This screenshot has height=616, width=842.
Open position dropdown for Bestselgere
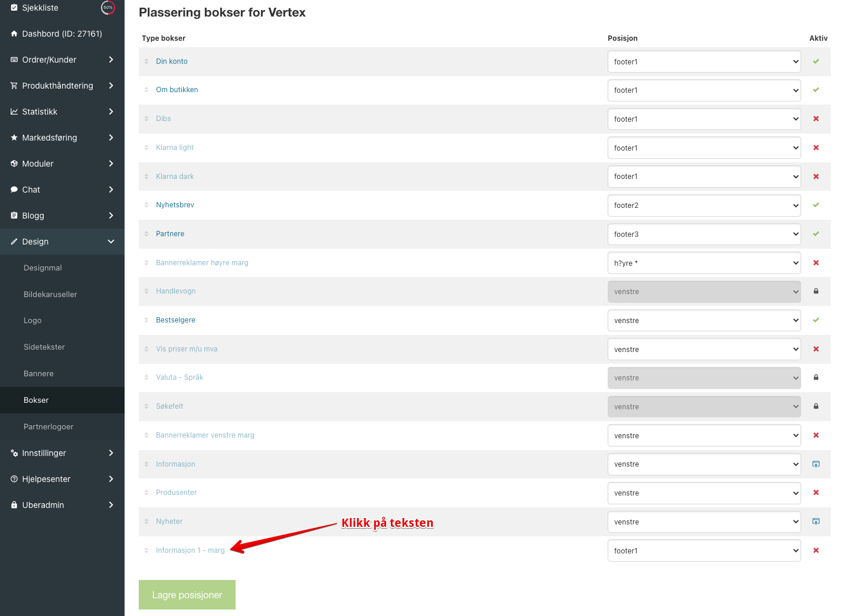point(704,321)
